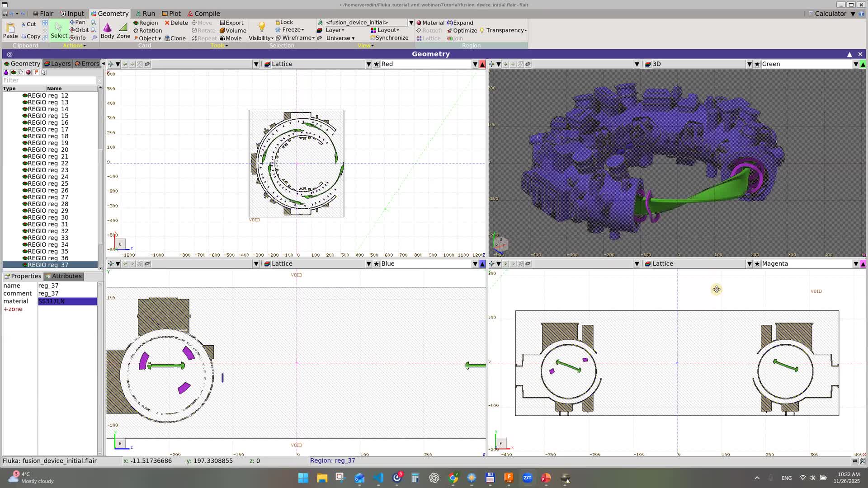Click the navigation cross icon in Green 3D viewport
Viewport: 868px width, 488px height.
pos(491,64)
